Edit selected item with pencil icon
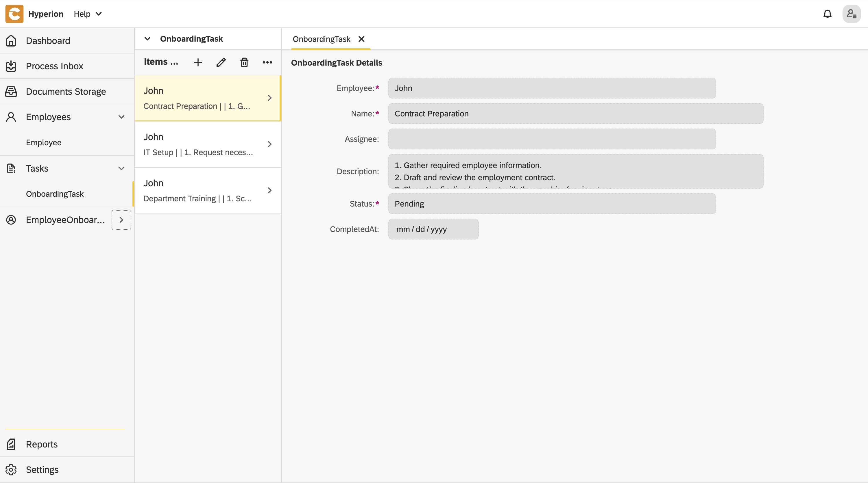This screenshot has width=868, height=494. [x=221, y=62]
